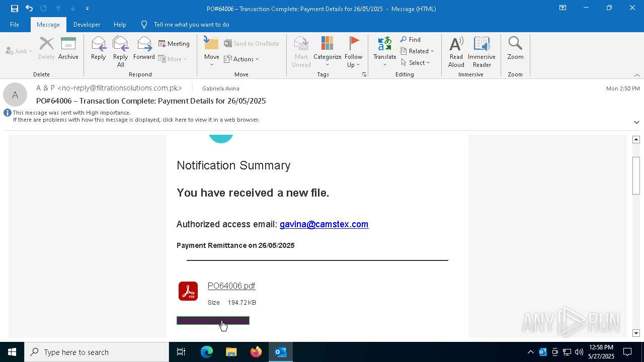Expand the message header chevron
Viewport: 644px width, 362px height.
(x=636, y=122)
